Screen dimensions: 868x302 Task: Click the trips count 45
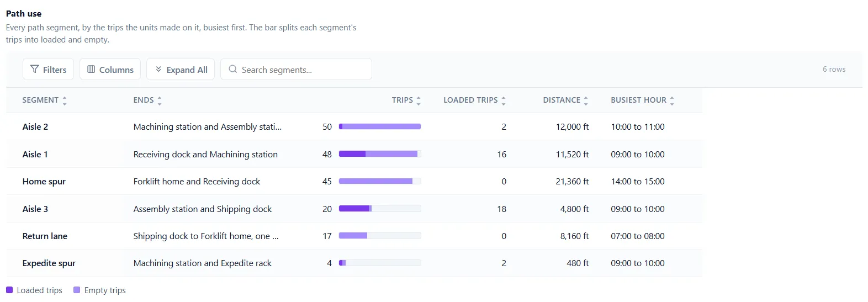pyautogui.click(x=327, y=181)
